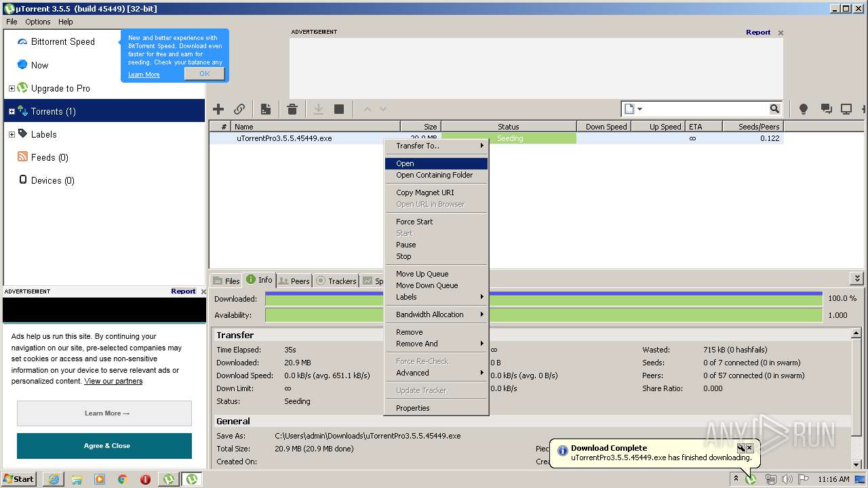Switch to the Peers tab
868x488 pixels.
(294, 281)
